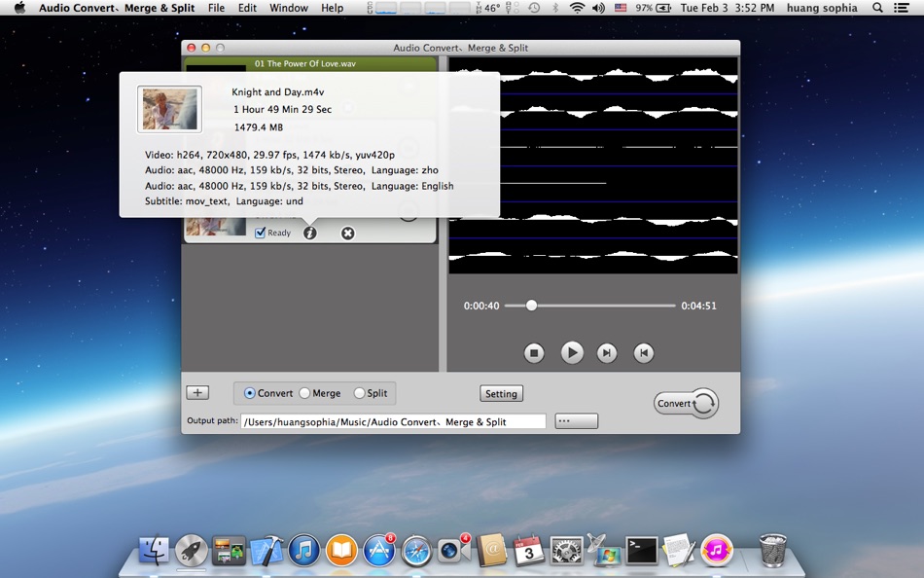Play the audio preview
The height and width of the screenshot is (578, 924).
pos(572,352)
